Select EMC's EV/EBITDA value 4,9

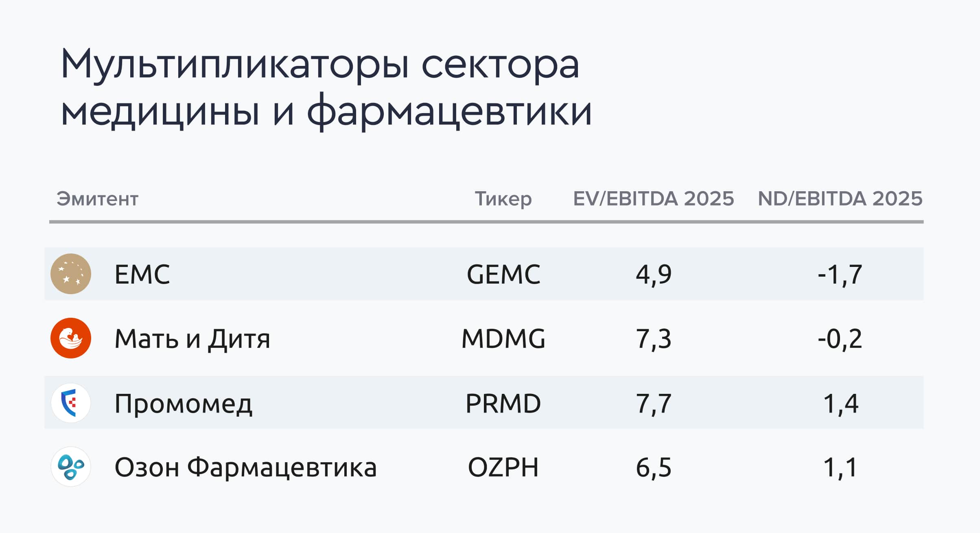tap(653, 275)
